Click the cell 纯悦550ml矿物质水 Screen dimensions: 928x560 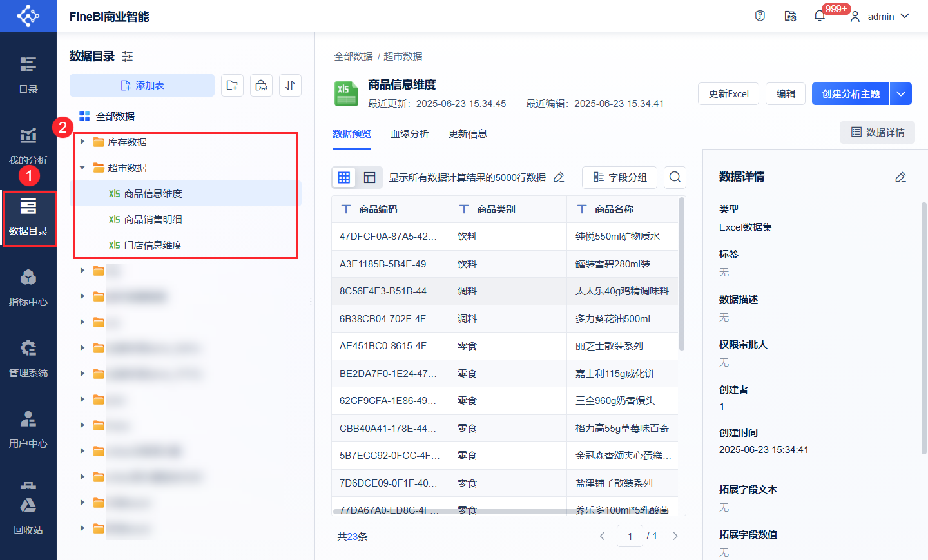623,237
